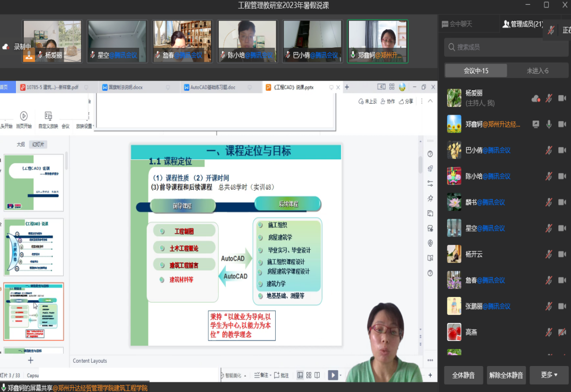Click the 解除全体静音 unmute all button
Image resolution: width=571 pixels, height=392 pixels.
506,375
